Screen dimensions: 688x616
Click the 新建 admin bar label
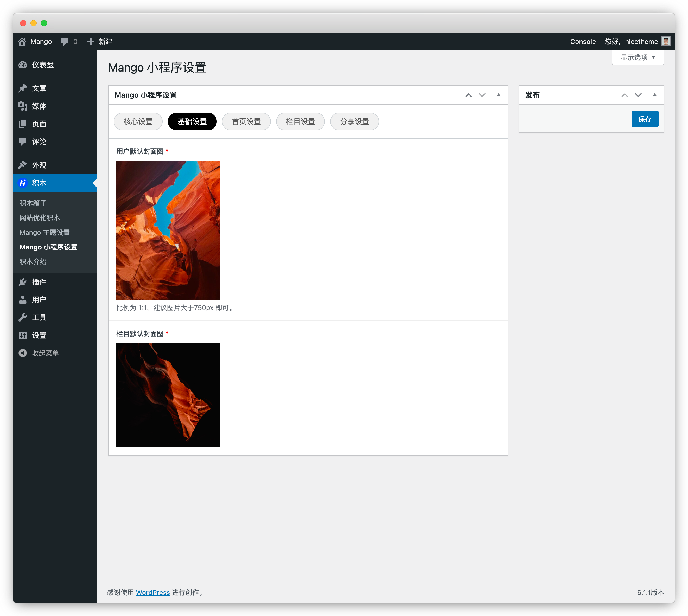click(x=106, y=41)
